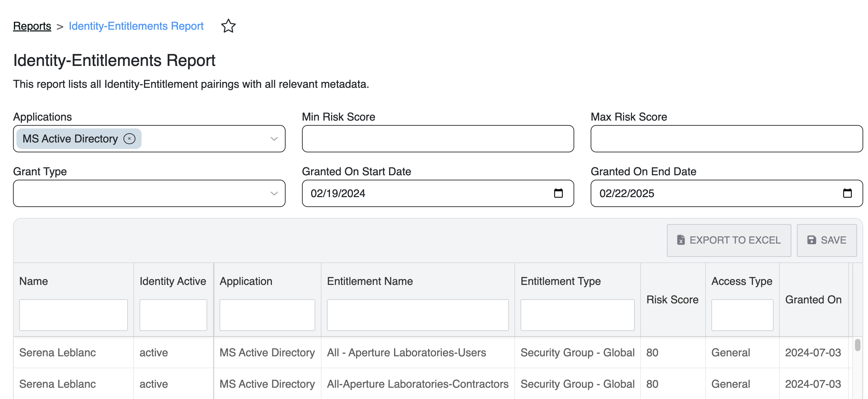This screenshot has width=868, height=399.
Task: Remove MS Active Directory chip
Action: tap(129, 139)
